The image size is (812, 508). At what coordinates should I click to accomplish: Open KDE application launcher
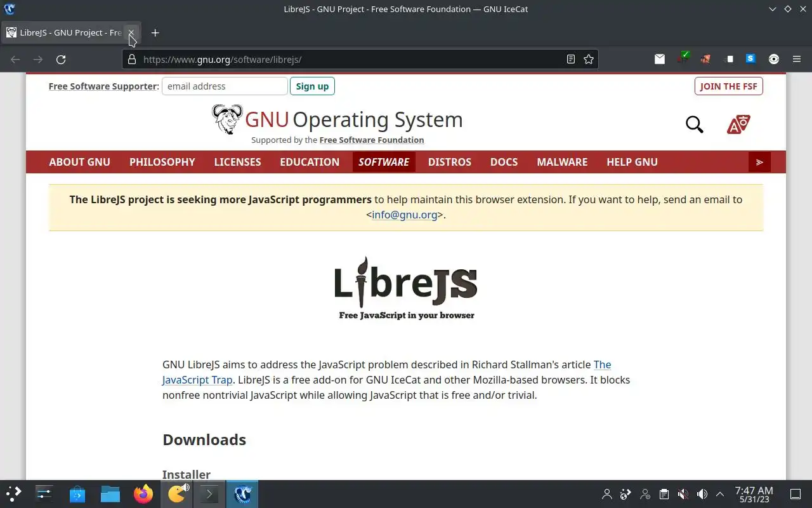(x=14, y=493)
